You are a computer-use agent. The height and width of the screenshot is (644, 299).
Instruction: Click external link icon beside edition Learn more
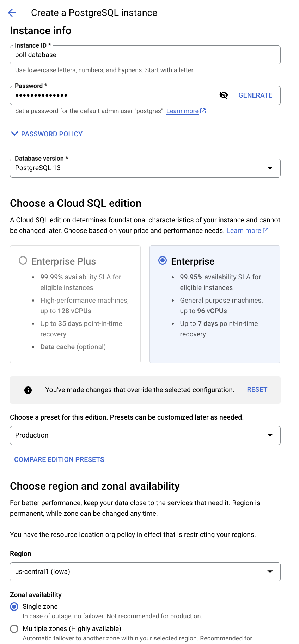[266, 231]
